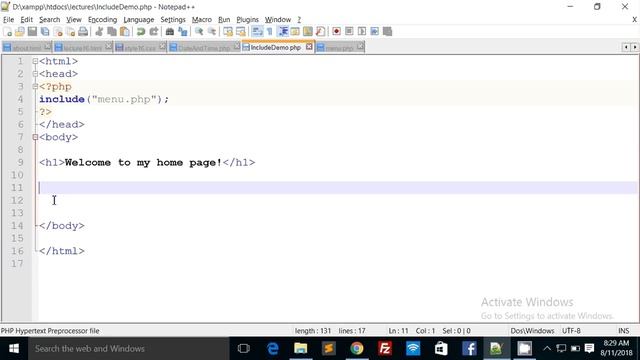Click the Playback macro icon
The image size is (640, 360).
(x=362, y=31)
